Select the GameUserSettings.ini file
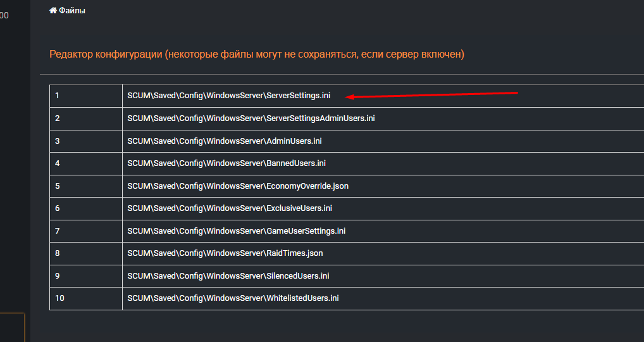This screenshot has height=342, width=644. pyautogui.click(x=236, y=231)
